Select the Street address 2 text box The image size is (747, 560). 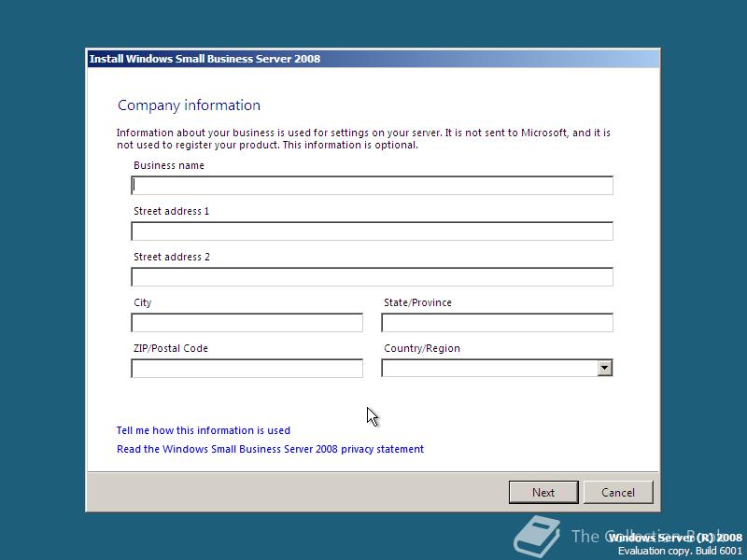coord(372,276)
